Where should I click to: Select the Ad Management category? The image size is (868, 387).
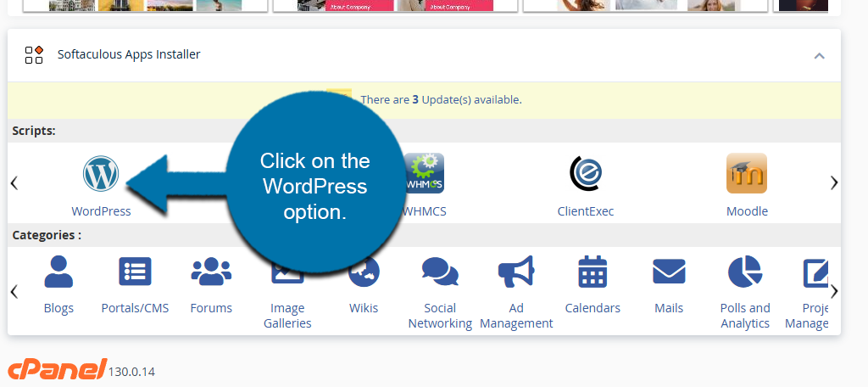pyautogui.click(x=516, y=272)
